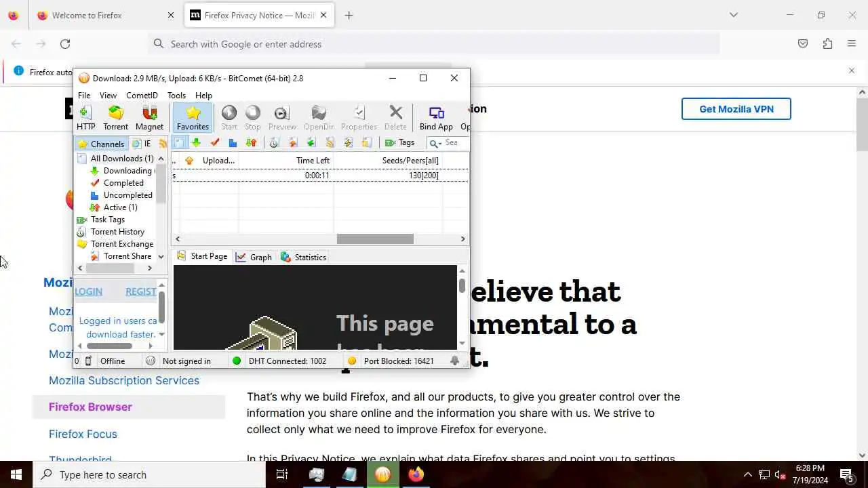This screenshot has height=488, width=868.
Task: Click the Preview toolbar icon
Action: (x=282, y=118)
